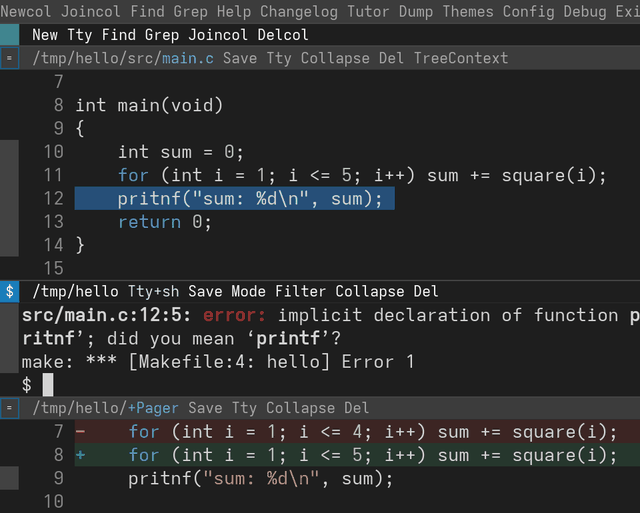The height and width of the screenshot is (513, 640).
Task: Click Delcol in the column tag
Action: click(282, 35)
